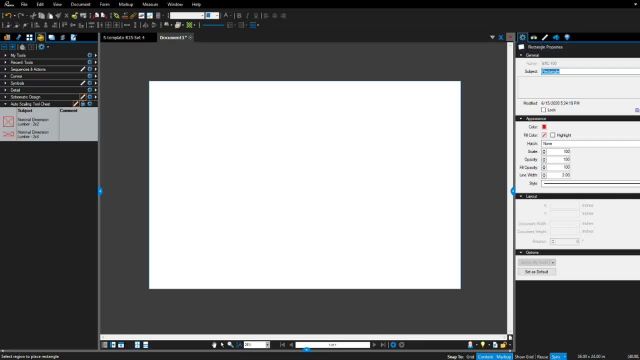Click the Bold text formatting icon
The image size is (640, 360).
point(239,16)
